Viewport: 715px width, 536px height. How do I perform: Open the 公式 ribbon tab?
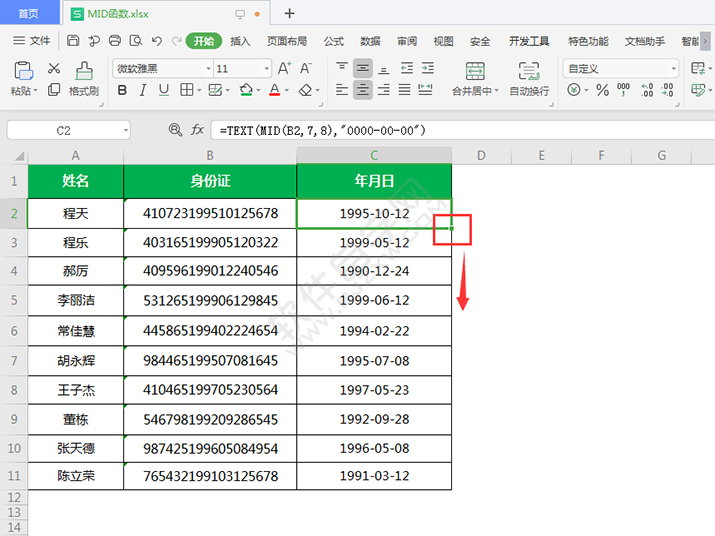pos(334,41)
